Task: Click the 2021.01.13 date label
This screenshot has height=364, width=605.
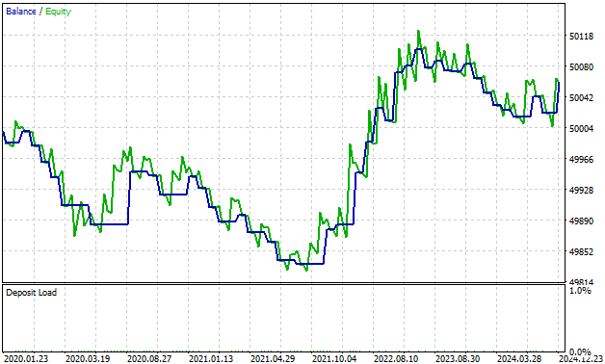Action: click(211, 359)
